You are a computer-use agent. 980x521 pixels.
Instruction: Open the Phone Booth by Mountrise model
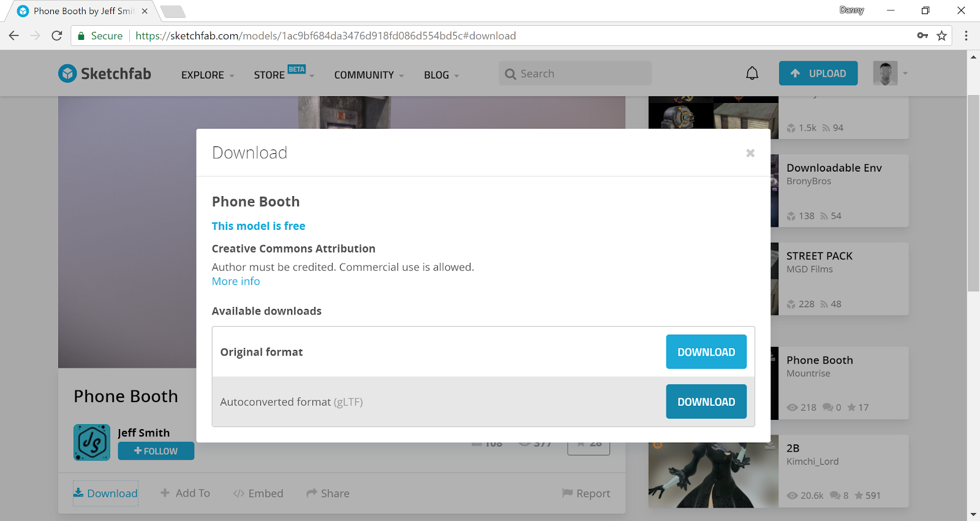coord(820,360)
